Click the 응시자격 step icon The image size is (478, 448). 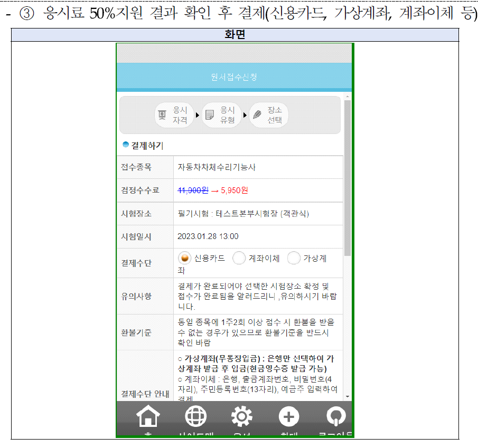click(x=175, y=115)
